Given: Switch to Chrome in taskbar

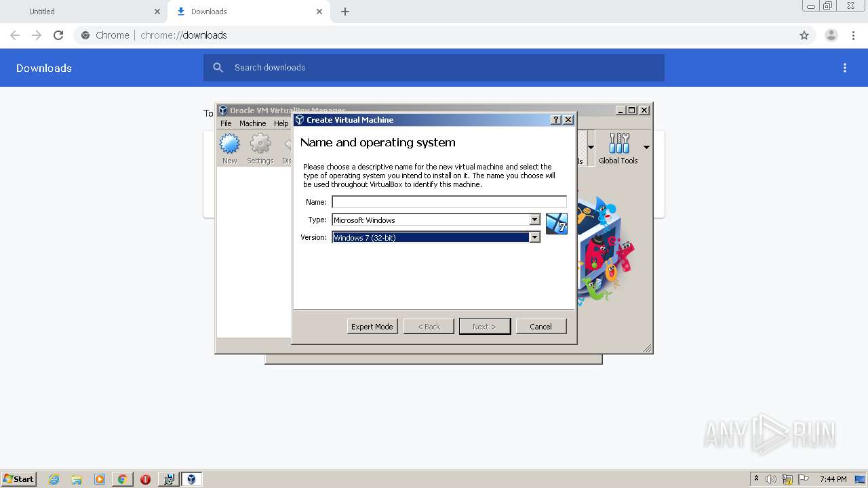Looking at the screenshot, I should (x=122, y=479).
